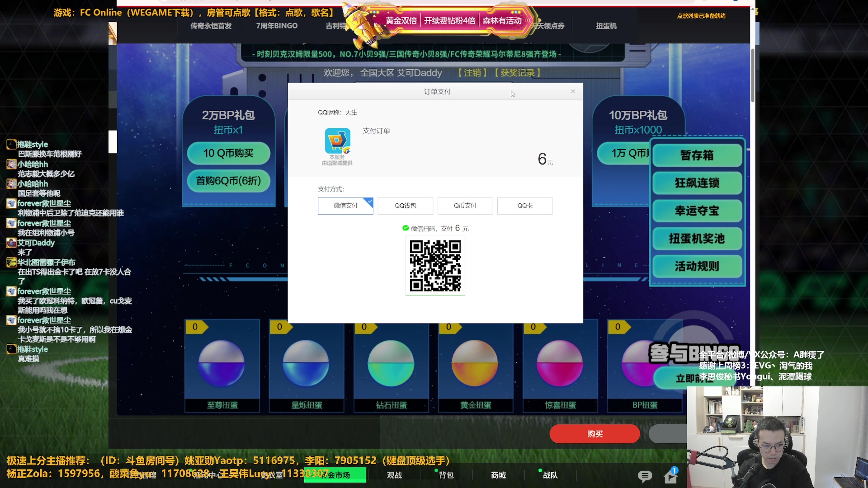Click the 至尊扭蛋 count tag showing 0

pos(197,327)
